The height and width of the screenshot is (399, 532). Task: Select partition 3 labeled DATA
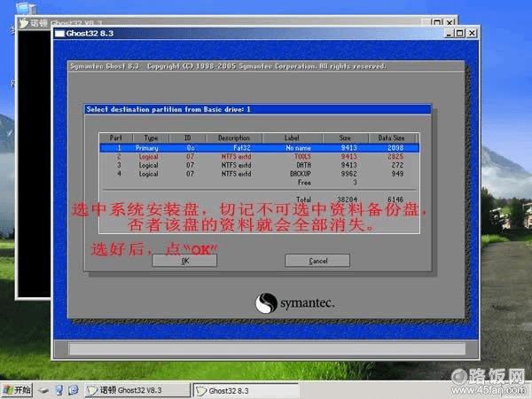pyautogui.click(x=259, y=165)
